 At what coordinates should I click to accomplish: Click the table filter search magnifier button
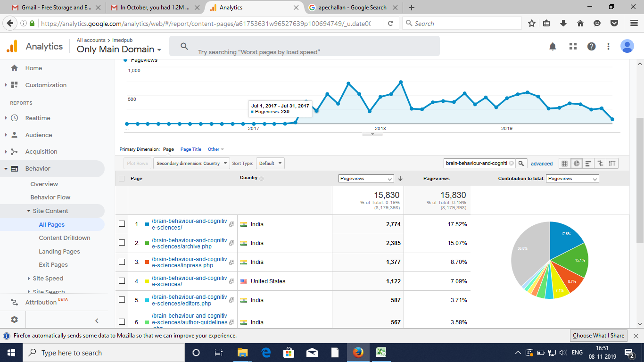(x=521, y=164)
